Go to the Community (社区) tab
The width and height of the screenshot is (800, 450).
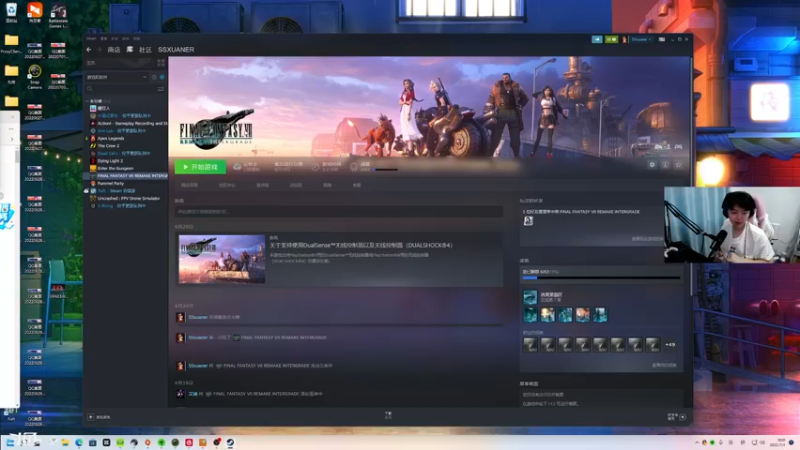click(145, 49)
